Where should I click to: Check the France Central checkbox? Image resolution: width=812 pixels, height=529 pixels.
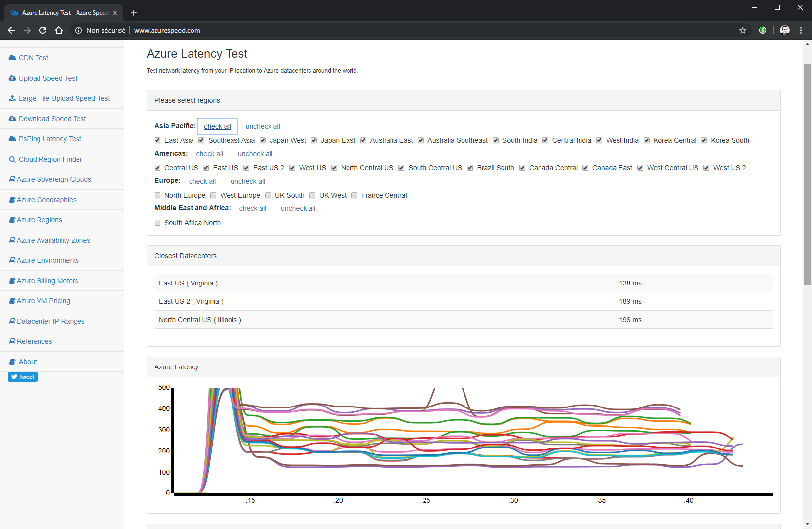(x=354, y=195)
